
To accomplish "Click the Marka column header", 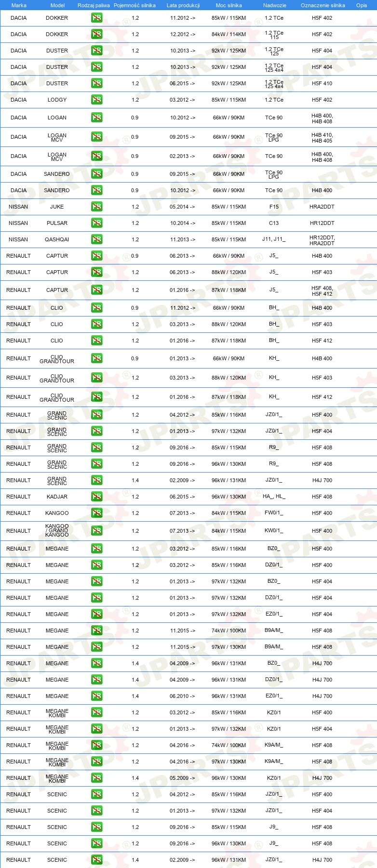I will pyautogui.click(x=19, y=5).
